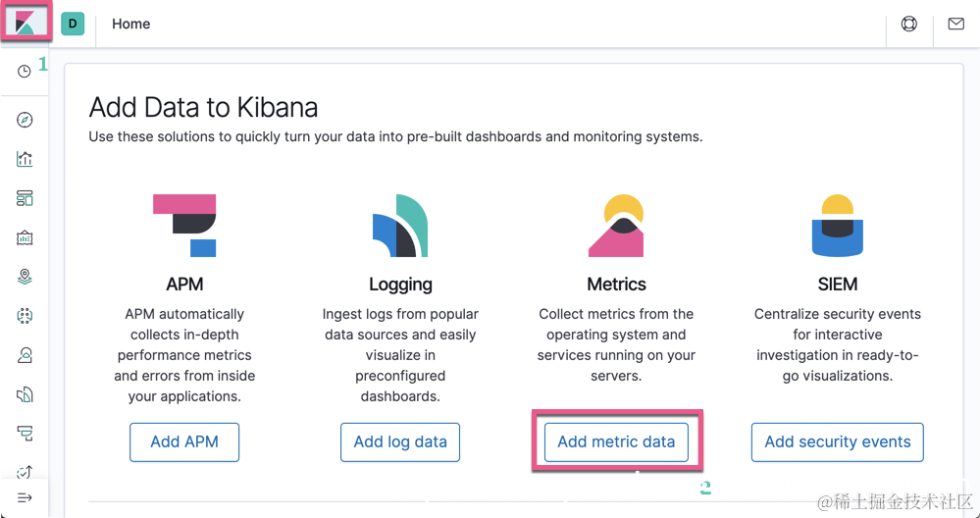Expand the side navigation menu

pyautogui.click(x=25, y=497)
